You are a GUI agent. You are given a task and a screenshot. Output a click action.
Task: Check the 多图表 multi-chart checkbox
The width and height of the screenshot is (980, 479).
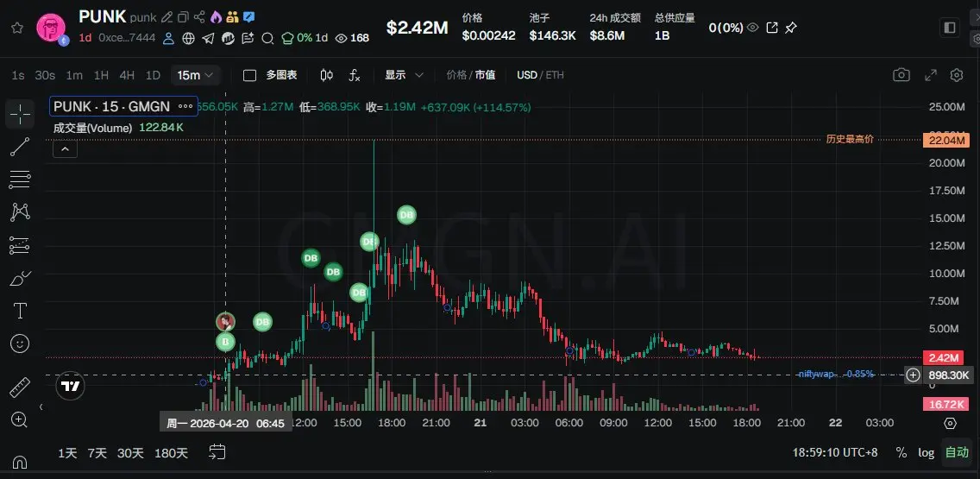250,76
